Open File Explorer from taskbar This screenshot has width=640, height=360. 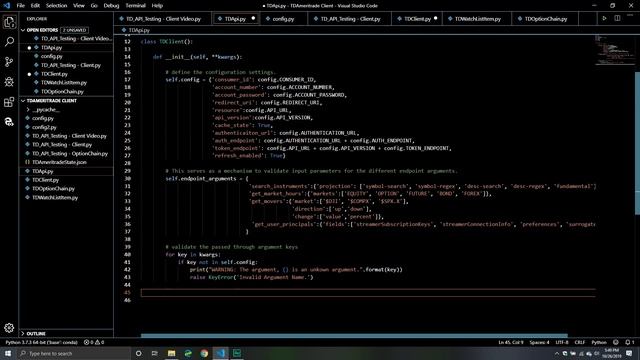(171, 353)
